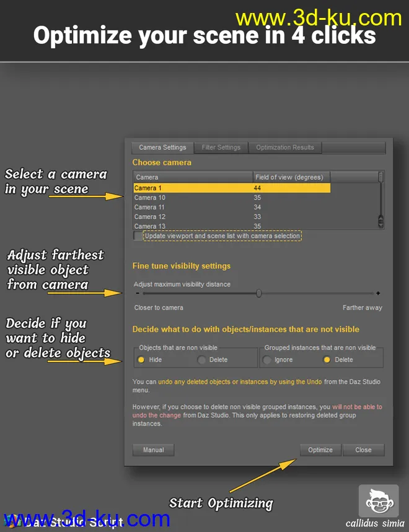Sort by Field of view column header
409x532 pixels.
point(290,177)
